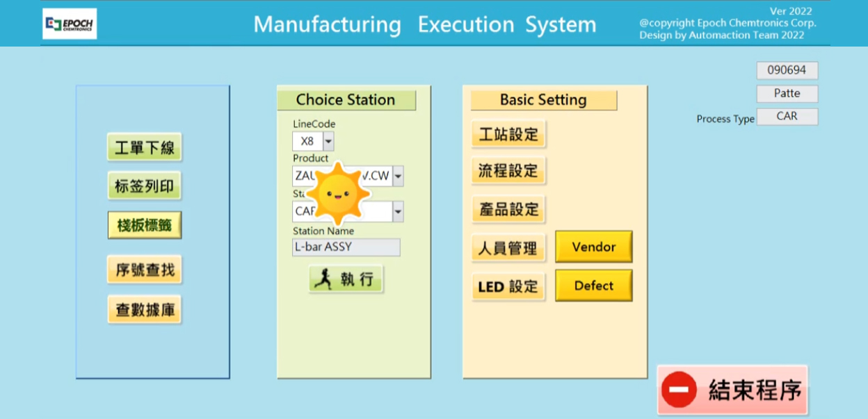The image size is (868, 419).
Task: Open 人員管理 personnel management
Action: click(508, 248)
